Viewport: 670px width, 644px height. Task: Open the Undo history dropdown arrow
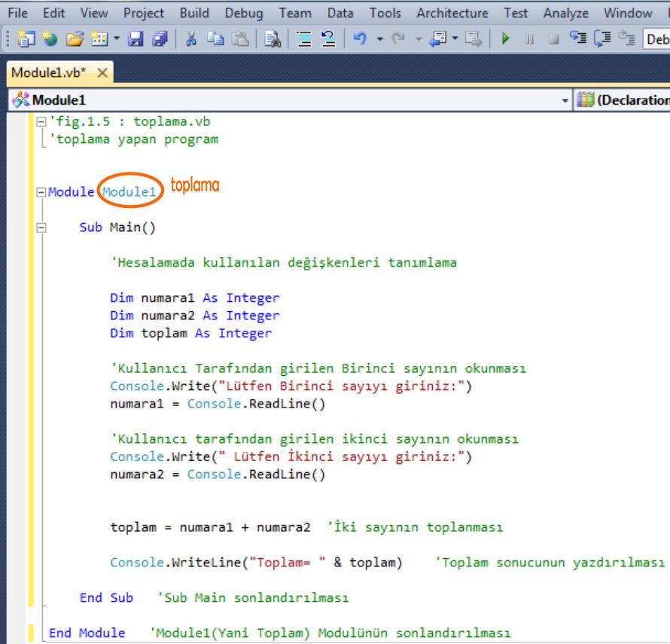tap(380, 39)
